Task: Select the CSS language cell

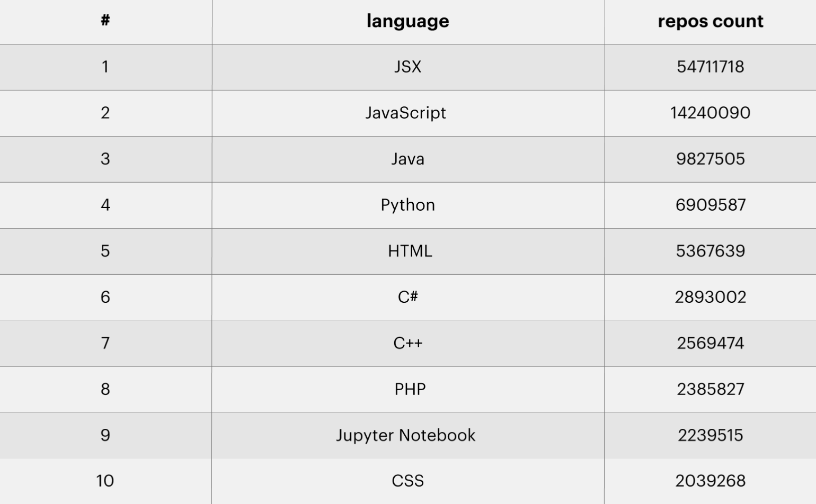Action: [x=407, y=481]
